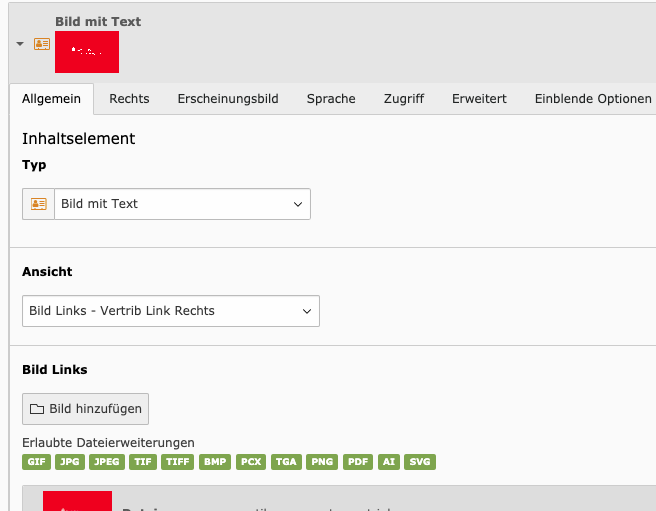Open the Zugriff tab
The width and height of the screenshot is (656, 511).
click(404, 99)
